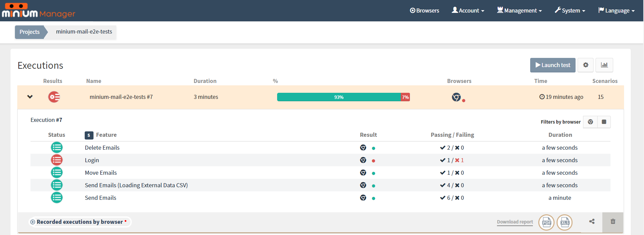Click the 1 / 1 passing-failing count for Login
644x235 pixels.
[x=452, y=160]
